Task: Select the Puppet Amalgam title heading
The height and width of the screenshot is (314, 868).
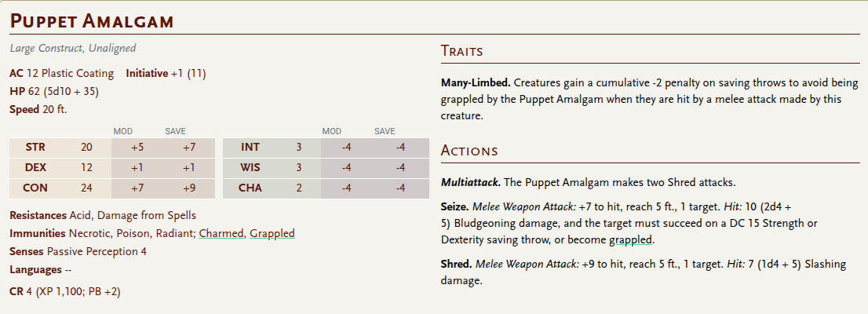Action: click(x=92, y=21)
